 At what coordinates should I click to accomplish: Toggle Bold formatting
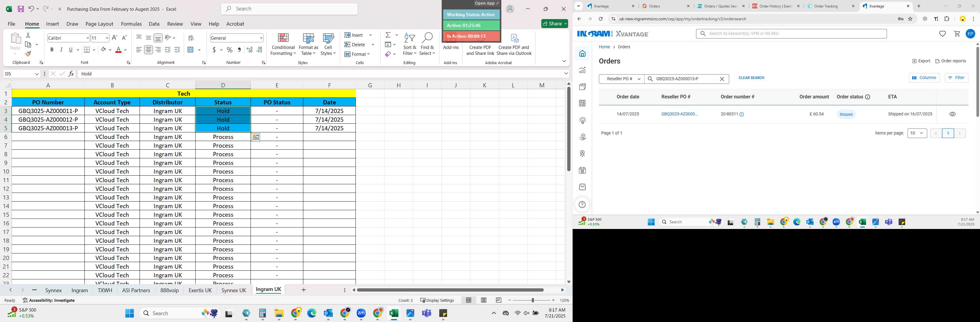tap(52, 50)
